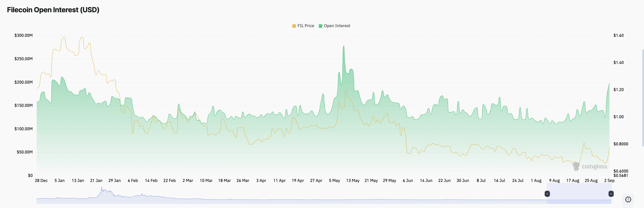
Task: Toggle the Open Interest series label
Action: coord(337,26)
